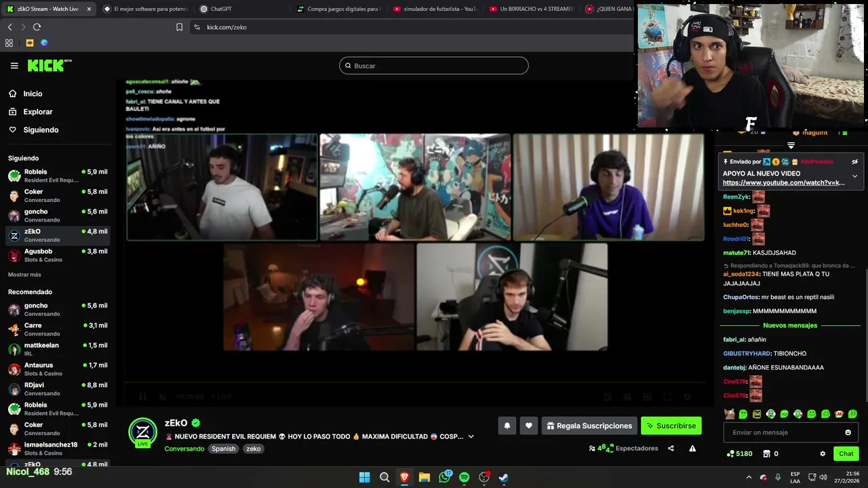Viewport: 868px width, 488px height.
Task: Open Siguiendo page in sidebar
Action: coord(41,129)
